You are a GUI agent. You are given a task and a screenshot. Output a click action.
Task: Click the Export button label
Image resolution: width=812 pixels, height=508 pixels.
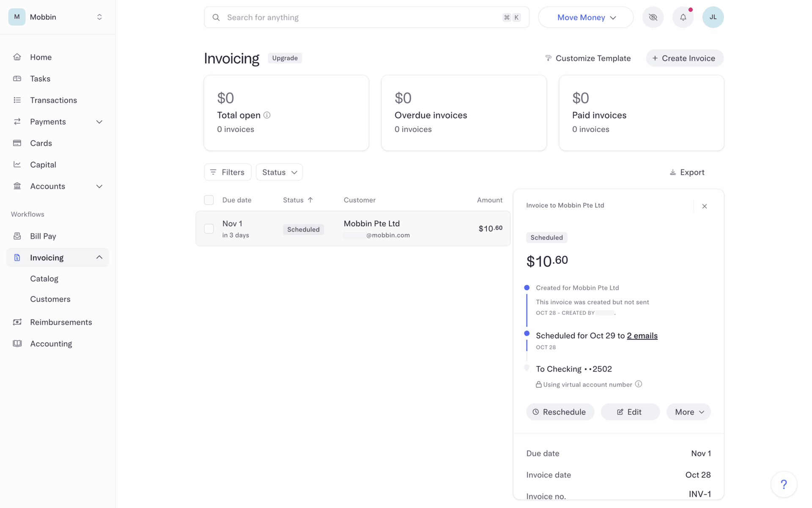(x=692, y=172)
